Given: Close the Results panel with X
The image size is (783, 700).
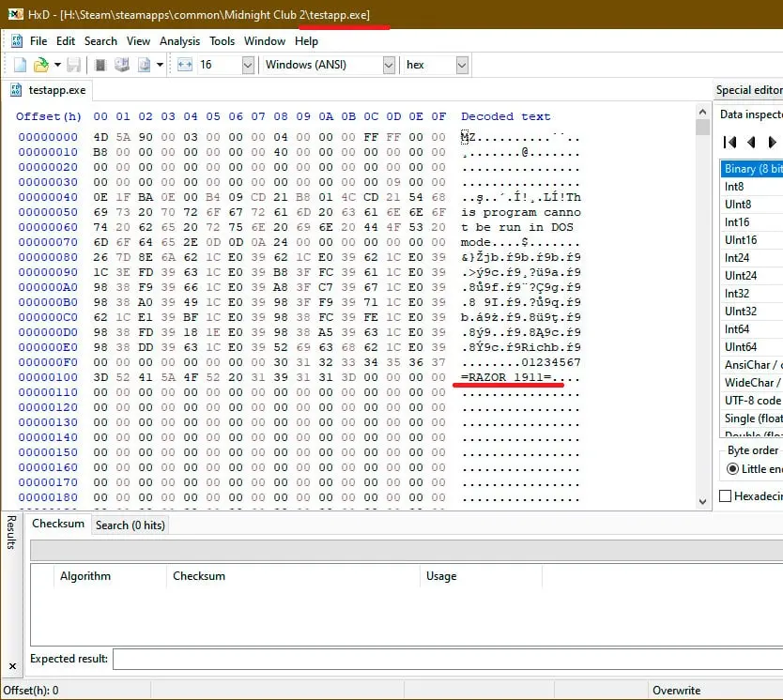Looking at the screenshot, I should pyautogui.click(x=12, y=666).
